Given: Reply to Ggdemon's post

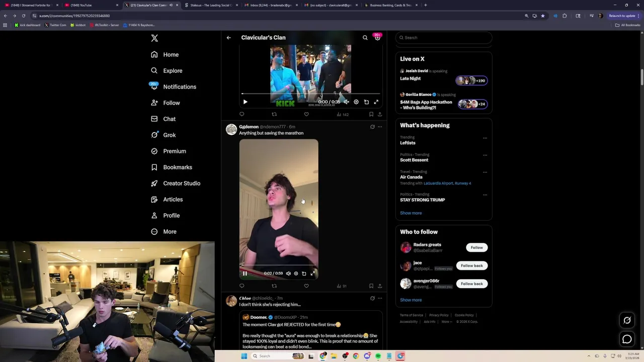Looking at the screenshot, I should tap(242, 286).
